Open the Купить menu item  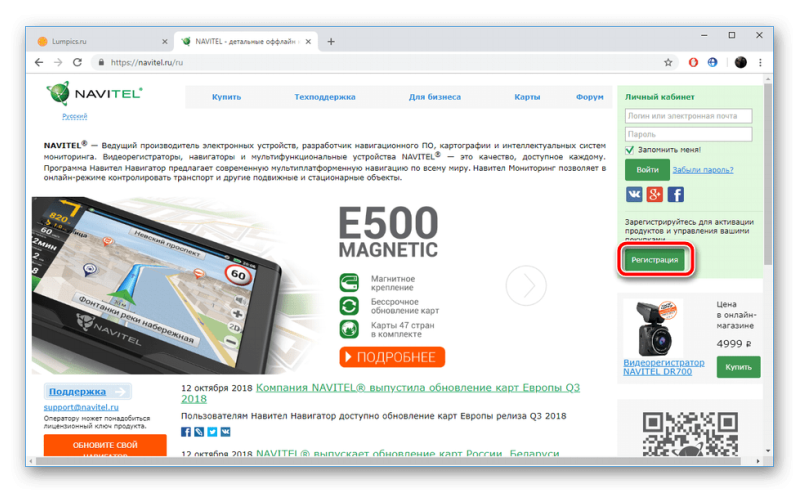tap(227, 97)
